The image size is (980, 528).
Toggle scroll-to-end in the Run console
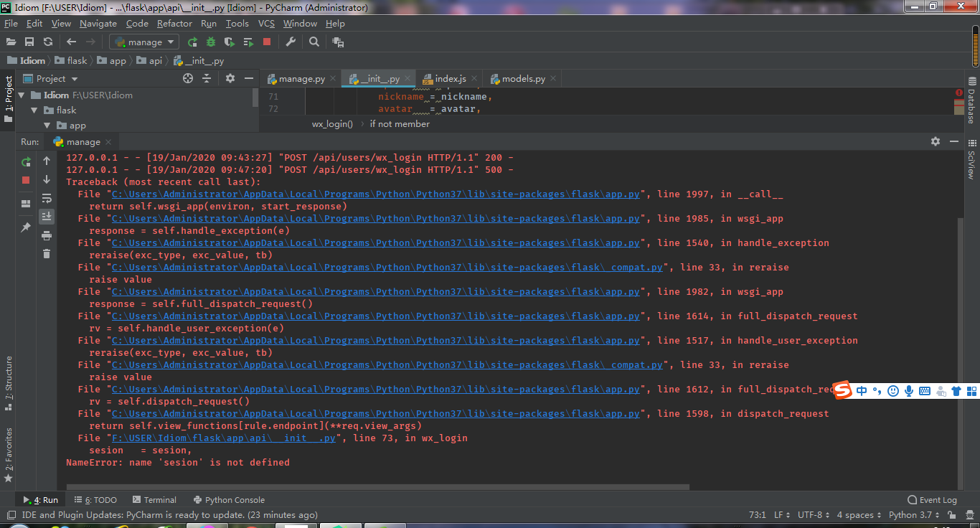(47, 216)
